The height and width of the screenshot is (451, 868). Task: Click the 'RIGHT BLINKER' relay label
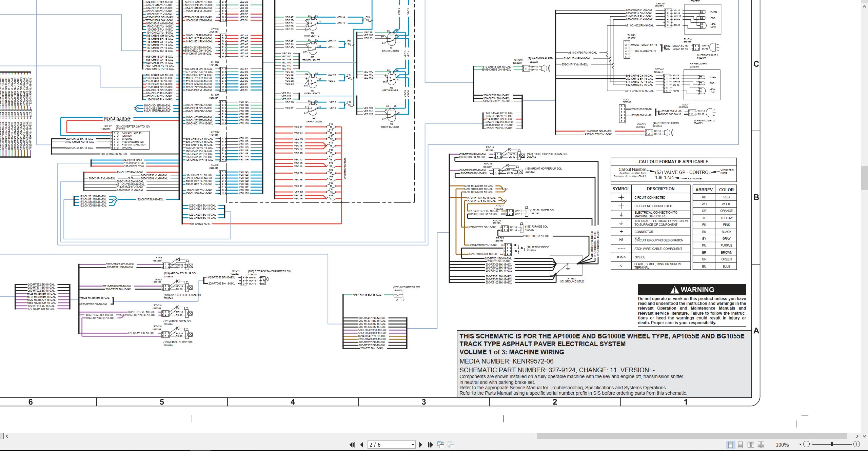click(390, 127)
